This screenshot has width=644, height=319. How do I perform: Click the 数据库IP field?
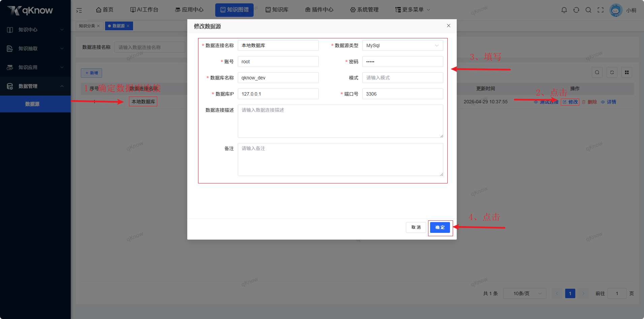[278, 94]
